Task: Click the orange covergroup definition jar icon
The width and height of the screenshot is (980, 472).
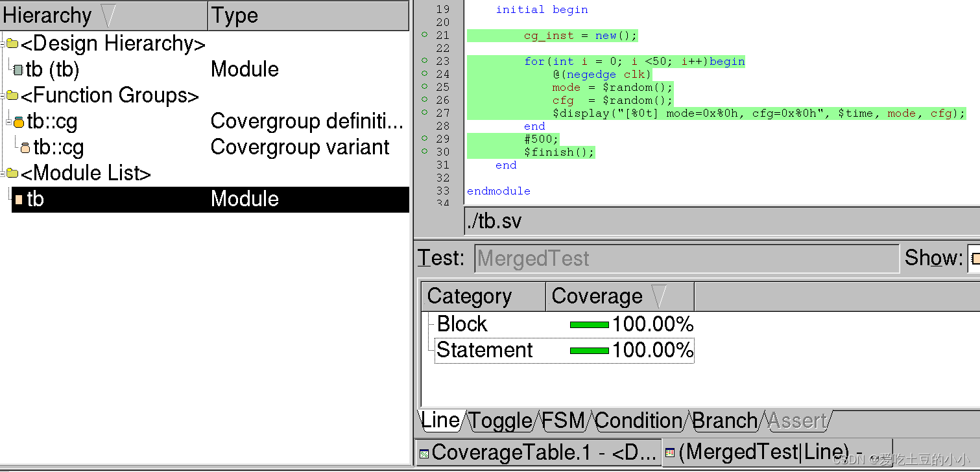Action: click(x=19, y=121)
